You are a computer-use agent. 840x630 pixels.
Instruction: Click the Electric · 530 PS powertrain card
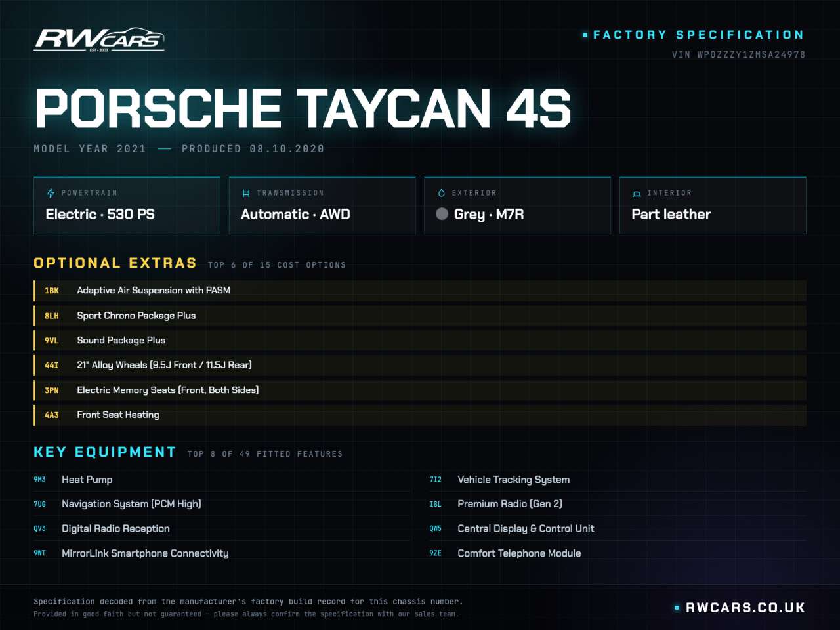[x=127, y=205]
